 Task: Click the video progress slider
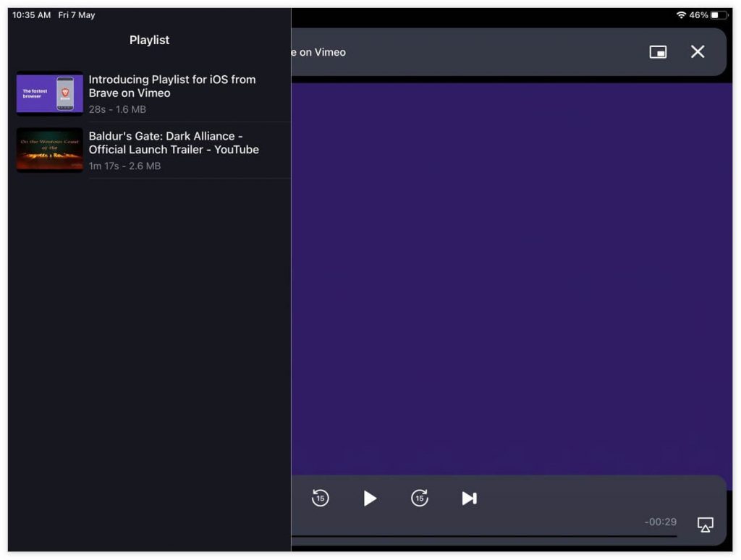click(483, 536)
